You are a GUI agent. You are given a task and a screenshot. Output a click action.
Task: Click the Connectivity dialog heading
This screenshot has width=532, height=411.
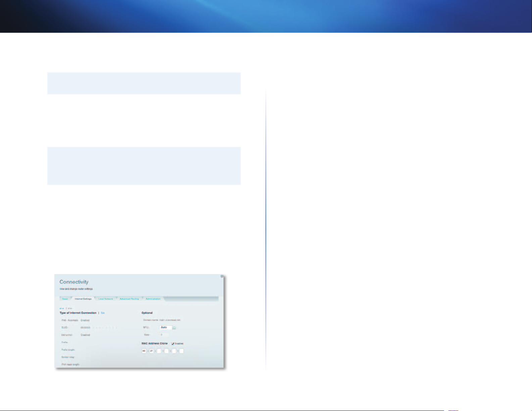coord(74,282)
